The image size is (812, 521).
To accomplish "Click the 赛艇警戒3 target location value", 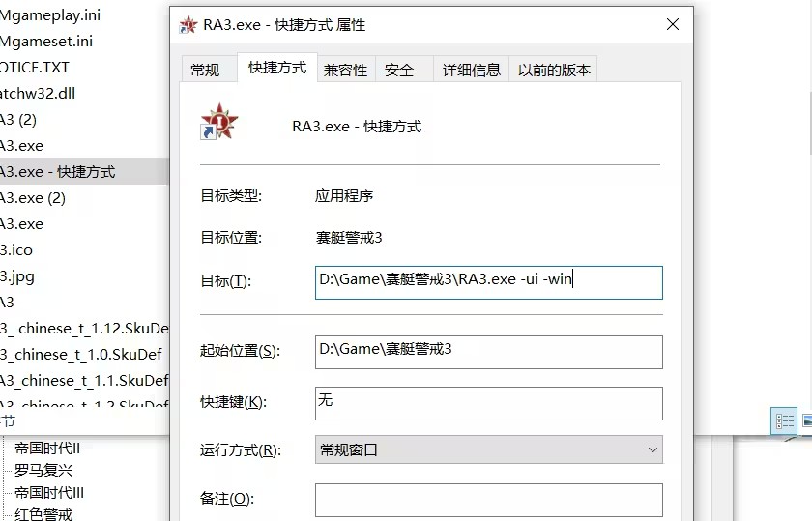I will coord(349,238).
